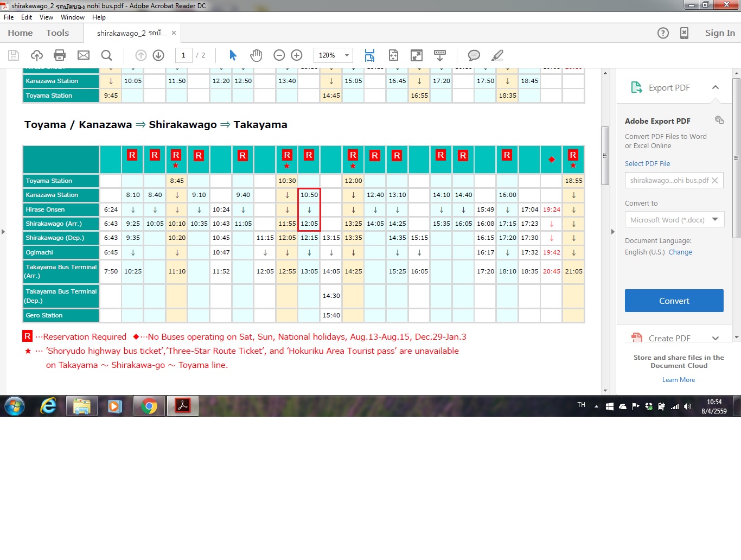
Task: Open the zoom level 120% dropdown
Action: (347, 55)
